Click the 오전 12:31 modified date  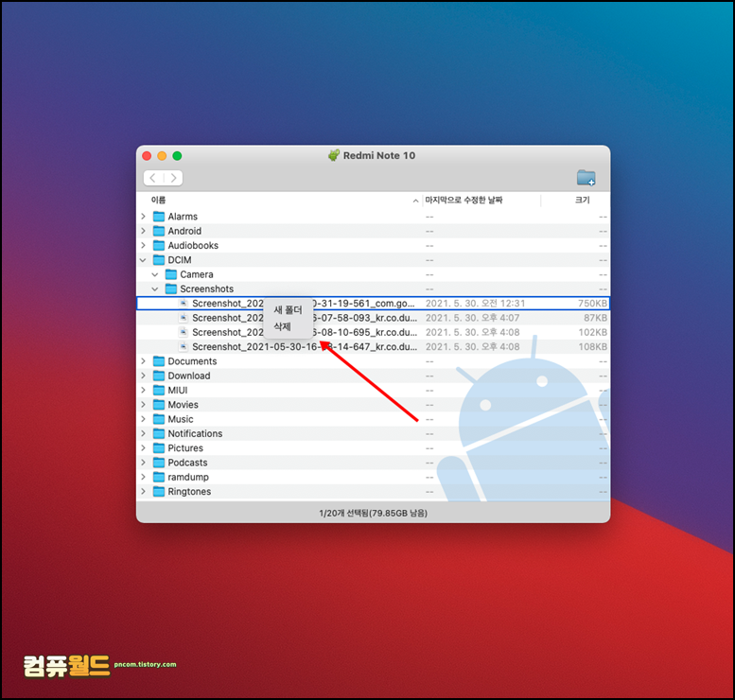coord(475,304)
